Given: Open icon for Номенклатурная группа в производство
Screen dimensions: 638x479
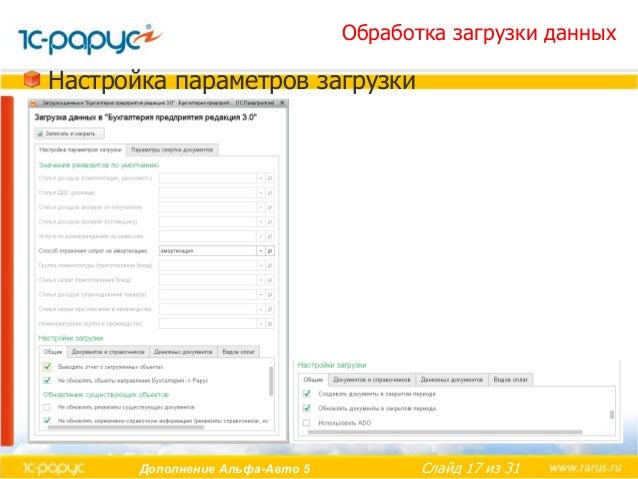Looking at the screenshot, I should point(270,324).
